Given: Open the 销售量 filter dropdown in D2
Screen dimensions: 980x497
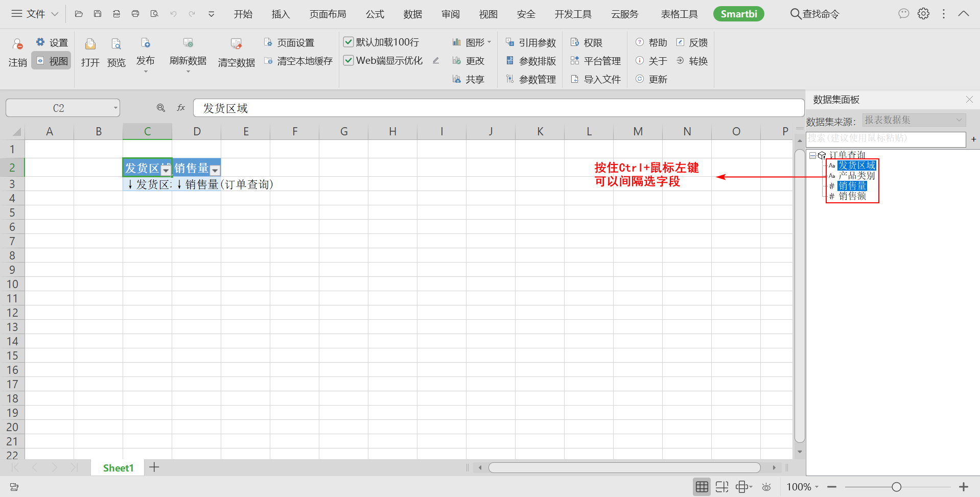Looking at the screenshot, I should click(215, 170).
